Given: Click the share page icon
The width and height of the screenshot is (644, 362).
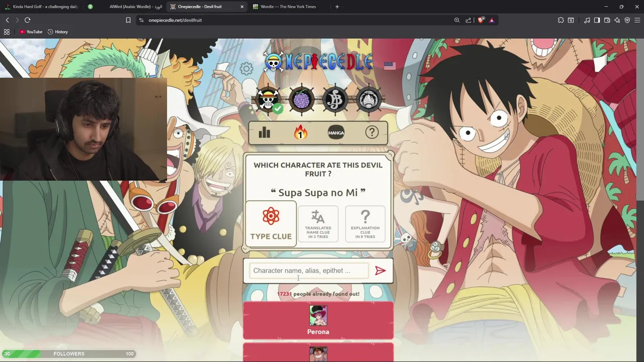Looking at the screenshot, I should (x=468, y=20).
